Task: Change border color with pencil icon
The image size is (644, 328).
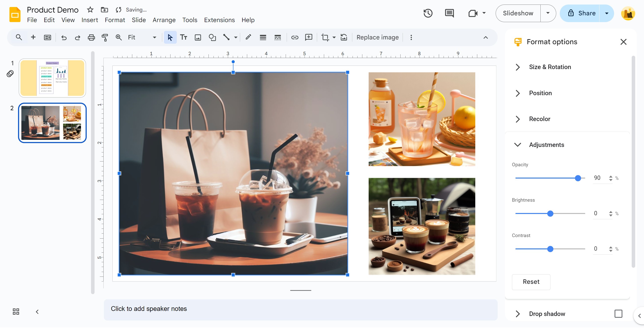Action: tap(248, 37)
